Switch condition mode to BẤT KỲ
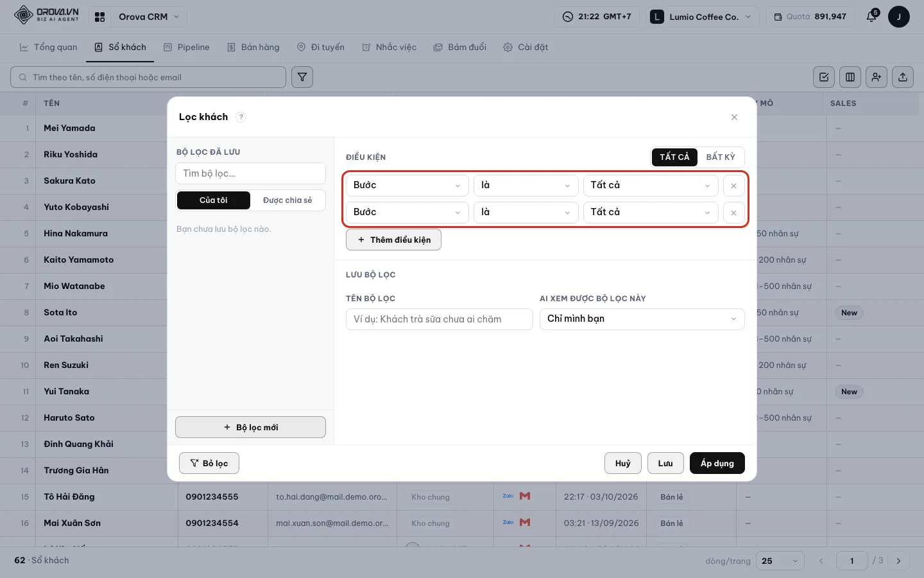The image size is (924, 578). [x=721, y=157]
